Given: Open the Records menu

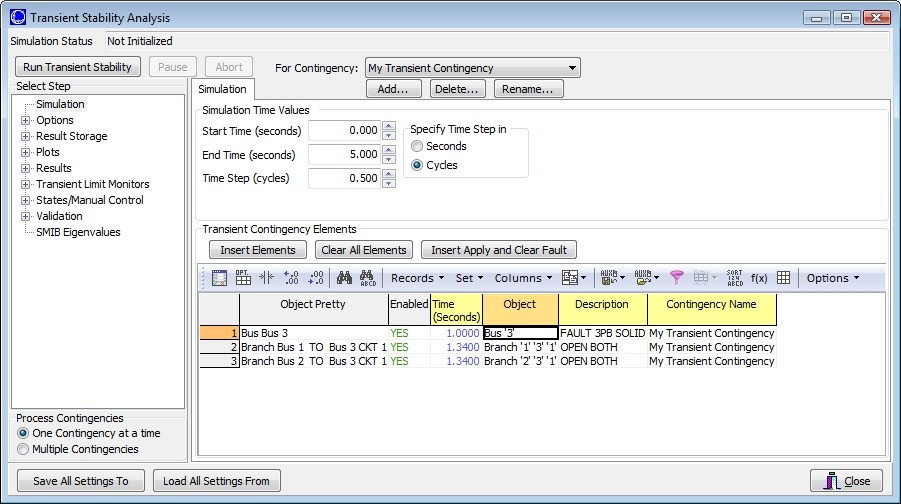Looking at the screenshot, I should pyautogui.click(x=418, y=278).
